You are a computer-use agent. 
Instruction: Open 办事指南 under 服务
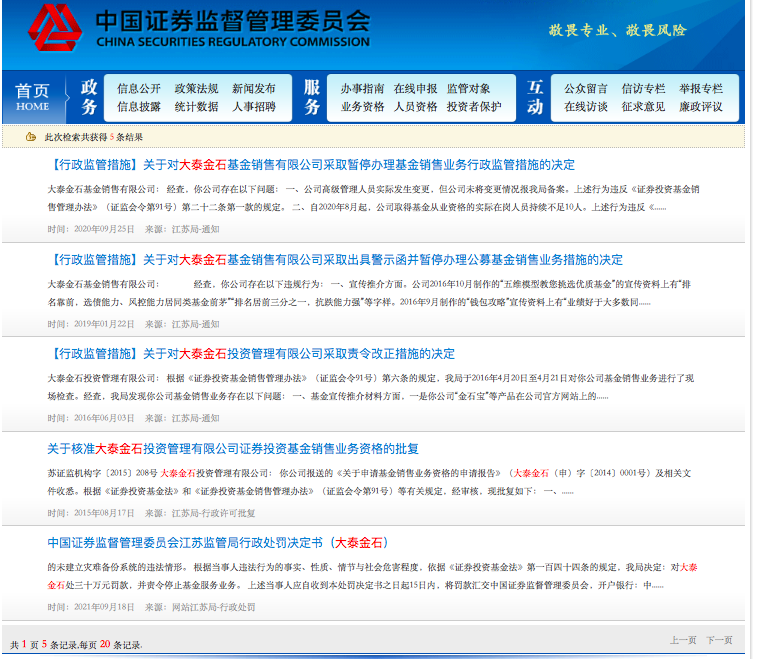coord(362,88)
